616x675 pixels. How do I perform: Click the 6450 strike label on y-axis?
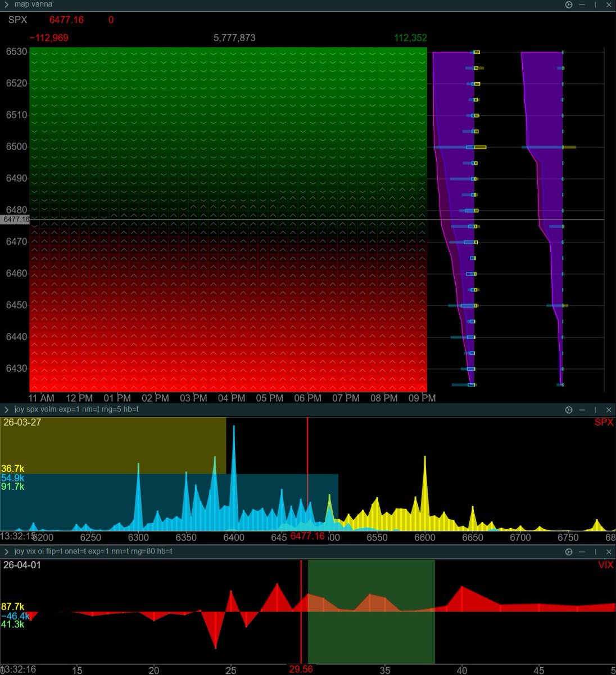pos(16,305)
